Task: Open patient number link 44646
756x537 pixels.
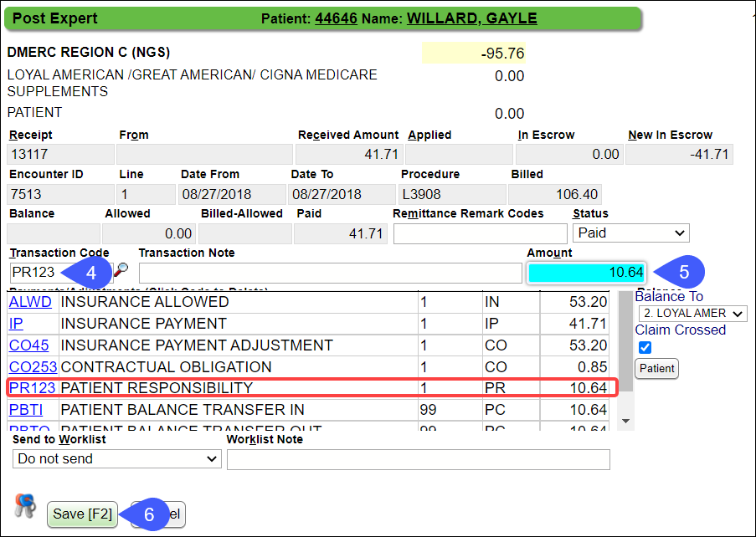Action: click(x=336, y=18)
